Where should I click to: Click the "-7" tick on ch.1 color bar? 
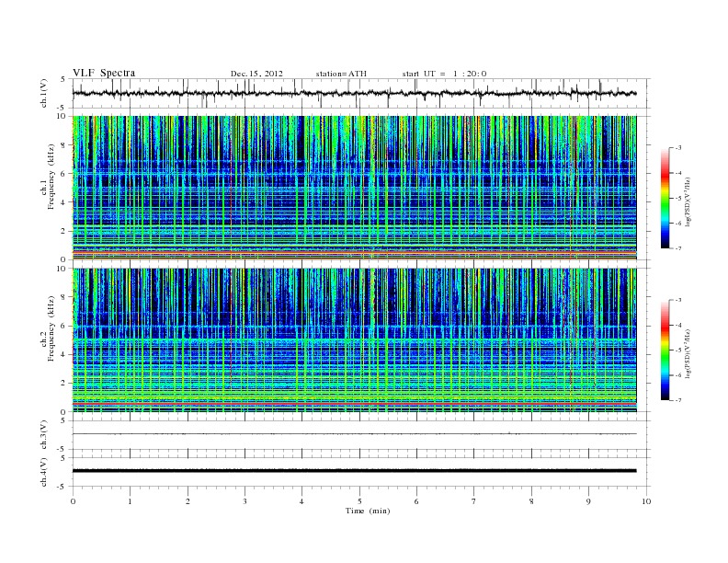tap(678, 248)
